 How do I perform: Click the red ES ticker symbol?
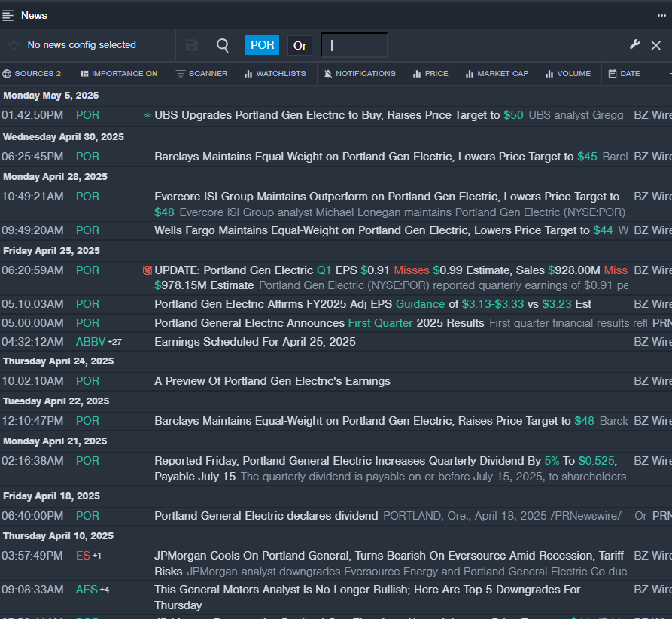[x=83, y=556]
